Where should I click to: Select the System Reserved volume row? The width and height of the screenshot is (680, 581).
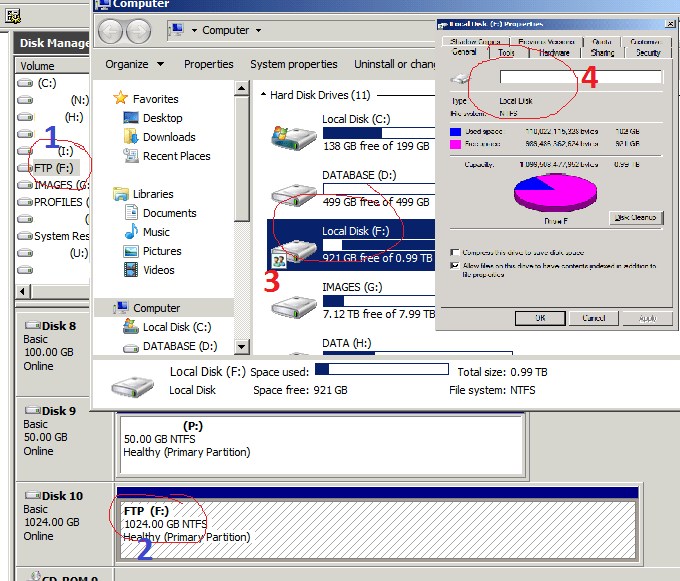click(x=52, y=236)
